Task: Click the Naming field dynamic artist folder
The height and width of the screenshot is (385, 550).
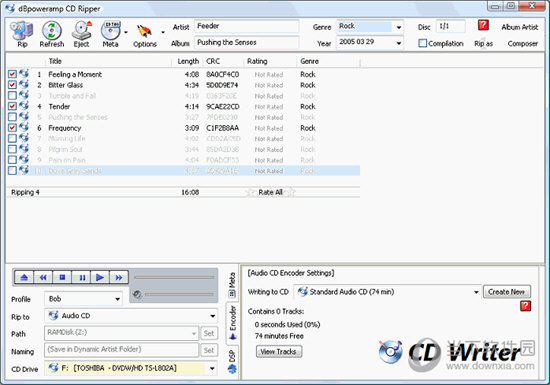Action: [121, 350]
